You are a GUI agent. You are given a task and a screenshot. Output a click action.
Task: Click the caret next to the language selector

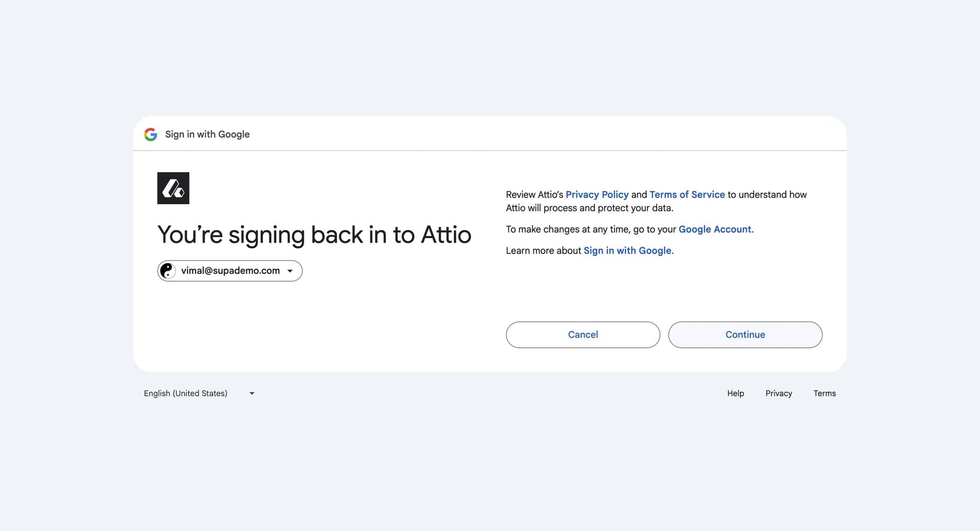tap(252, 393)
